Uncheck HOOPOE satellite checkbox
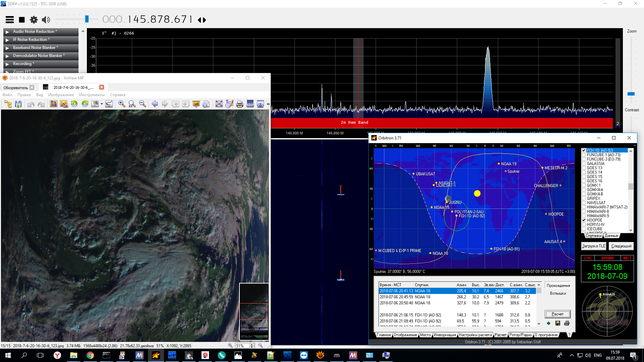The image size is (644, 362). coord(584,220)
